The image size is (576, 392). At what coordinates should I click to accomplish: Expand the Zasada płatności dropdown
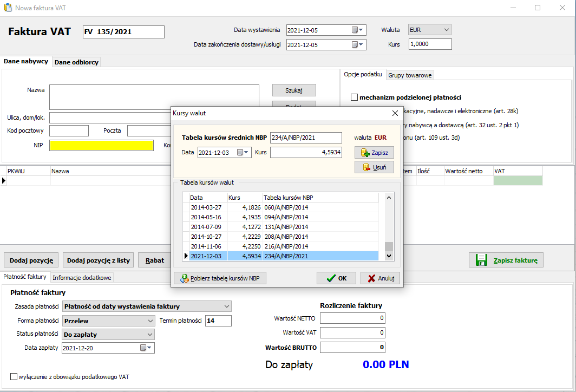[x=147, y=306]
